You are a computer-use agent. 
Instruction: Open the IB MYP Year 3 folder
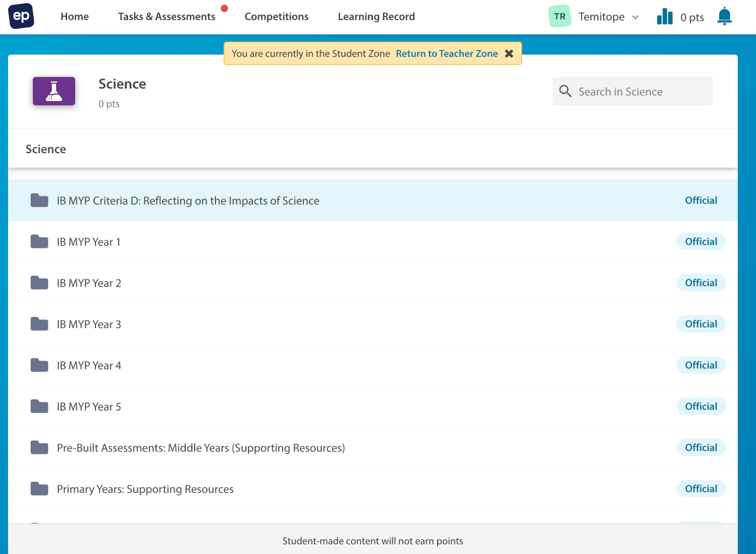89,324
